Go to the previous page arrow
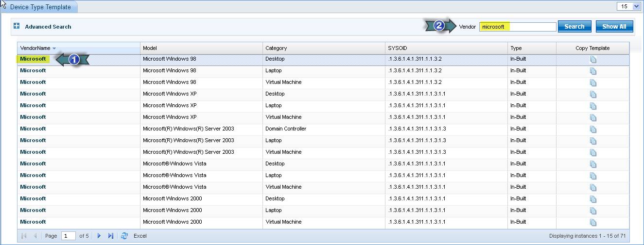Viewport: 644px width, 245px height. 35,236
